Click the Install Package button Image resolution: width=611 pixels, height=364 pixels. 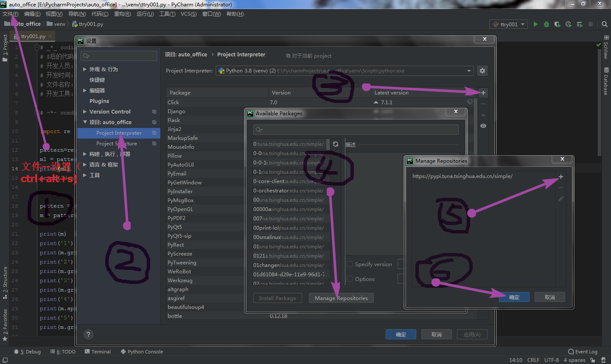coord(277,298)
